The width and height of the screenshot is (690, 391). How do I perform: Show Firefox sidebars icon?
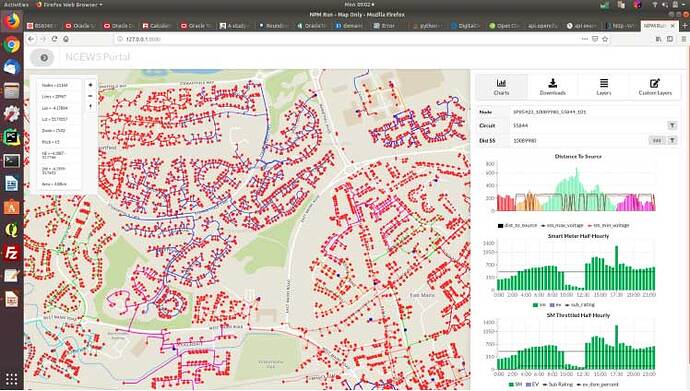pyautogui.click(x=670, y=39)
